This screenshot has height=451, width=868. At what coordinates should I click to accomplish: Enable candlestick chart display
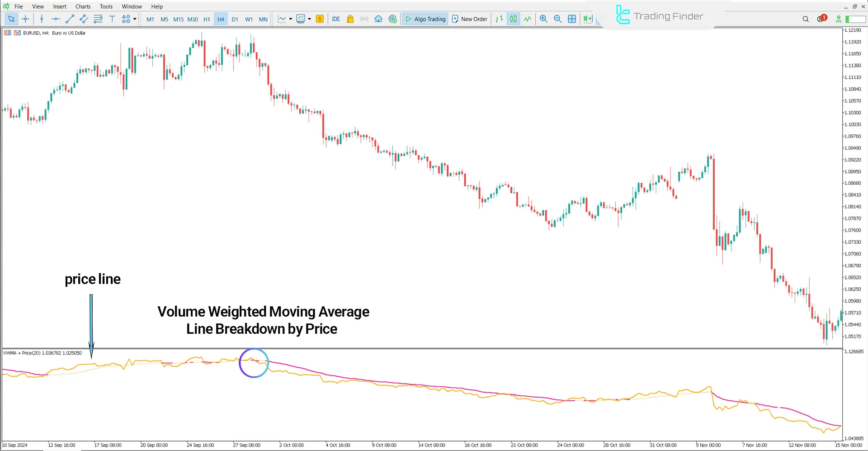click(x=513, y=19)
